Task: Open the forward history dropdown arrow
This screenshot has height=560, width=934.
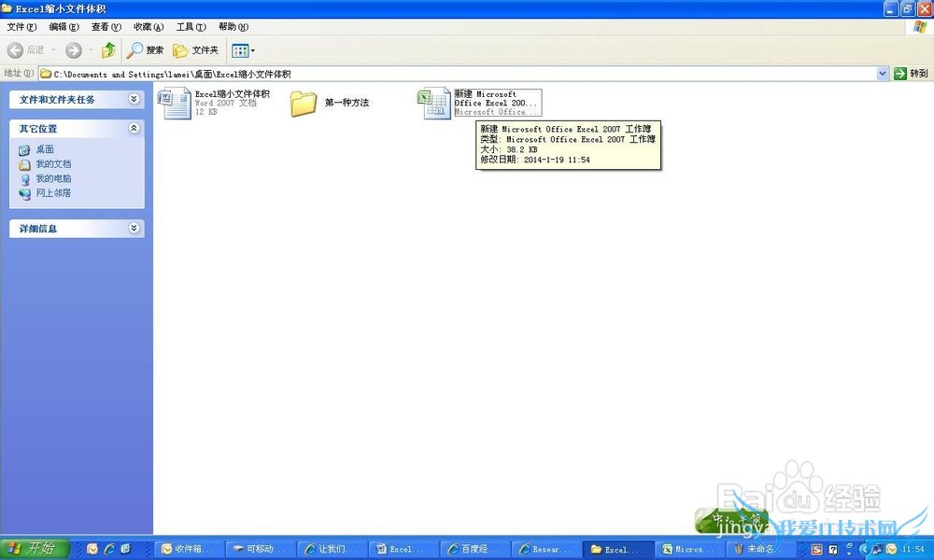Action: (91, 50)
